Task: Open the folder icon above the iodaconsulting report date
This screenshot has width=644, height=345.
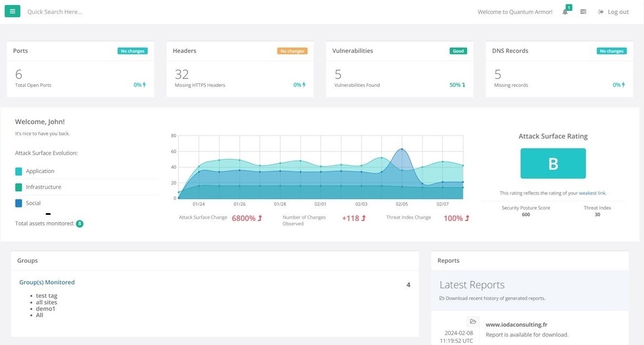Action: (x=473, y=321)
